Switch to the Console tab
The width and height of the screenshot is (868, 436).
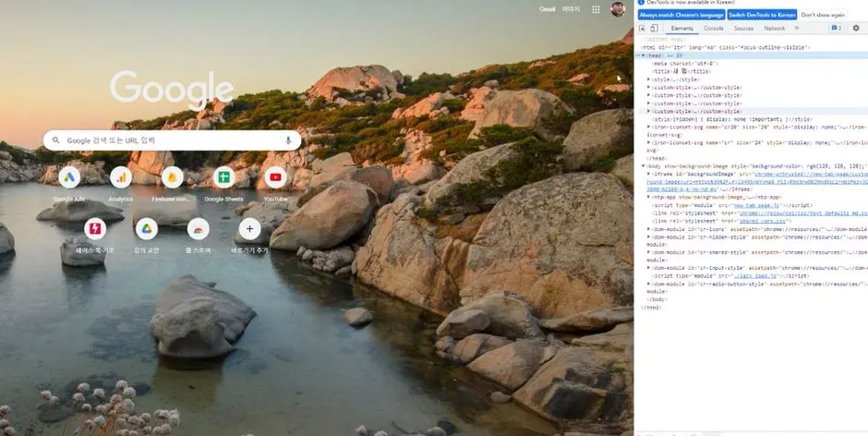click(x=714, y=29)
